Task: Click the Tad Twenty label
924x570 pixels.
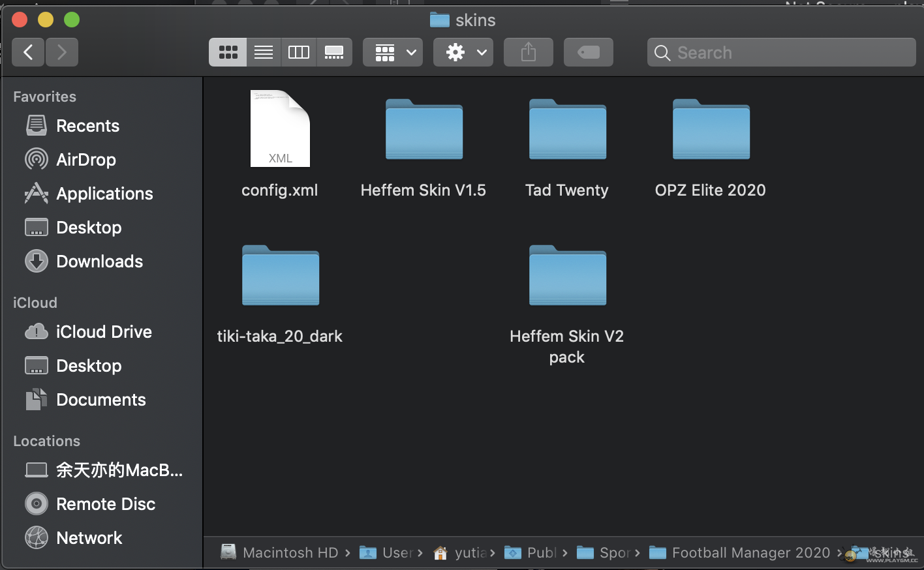Action: coord(567,190)
